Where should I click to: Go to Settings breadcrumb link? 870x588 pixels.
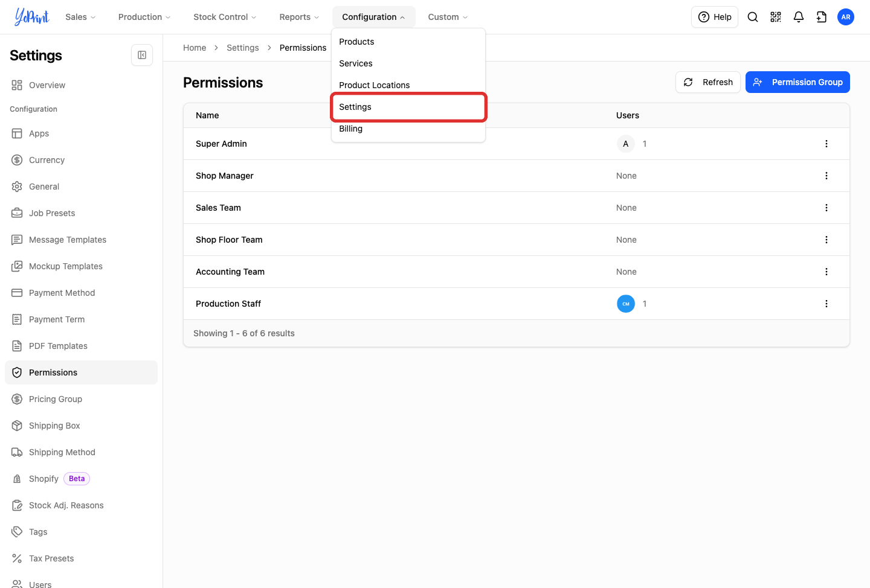(x=243, y=48)
